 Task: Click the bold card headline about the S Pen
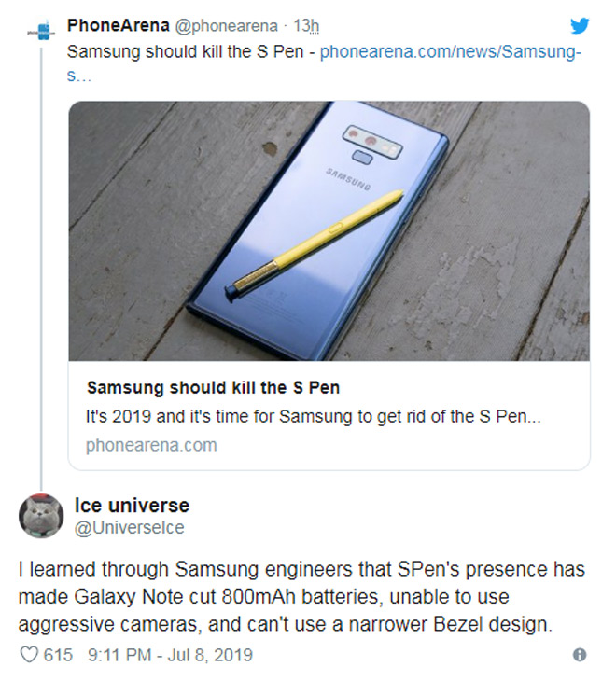click(x=213, y=387)
